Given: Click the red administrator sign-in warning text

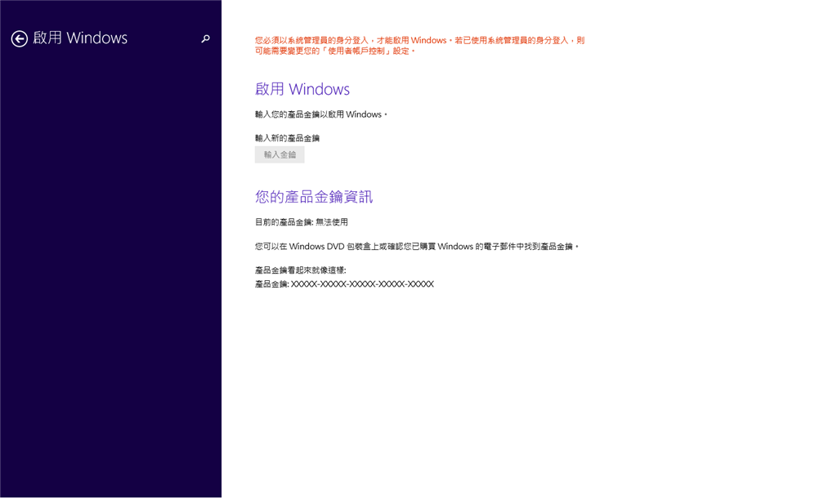Looking at the screenshot, I should pos(419,45).
